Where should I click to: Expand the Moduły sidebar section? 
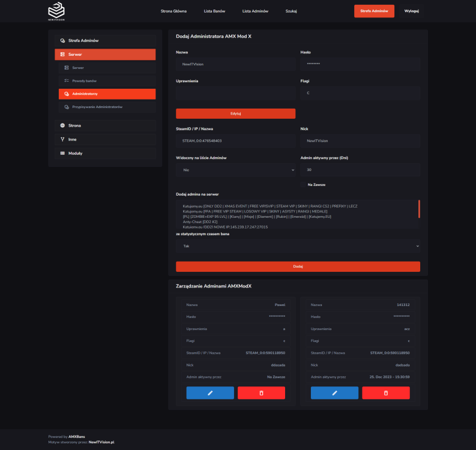pos(105,153)
